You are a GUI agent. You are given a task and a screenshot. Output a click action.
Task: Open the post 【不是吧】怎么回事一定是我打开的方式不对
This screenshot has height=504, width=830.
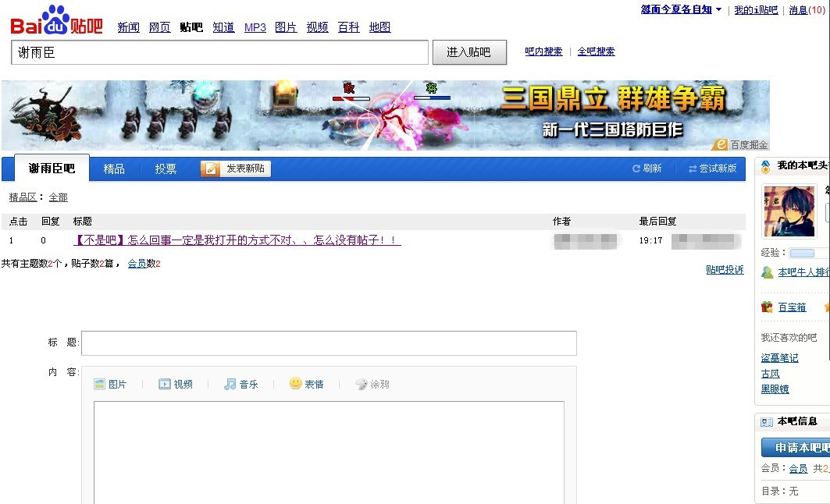coord(237,240)
